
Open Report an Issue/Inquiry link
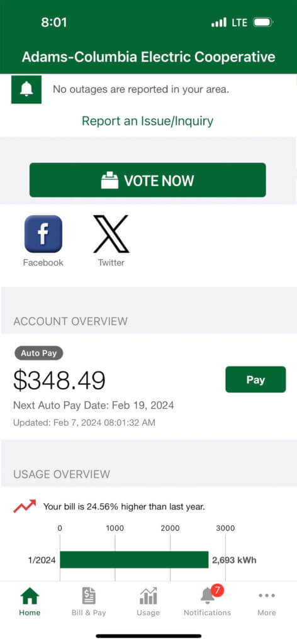[x=147, y=121]
